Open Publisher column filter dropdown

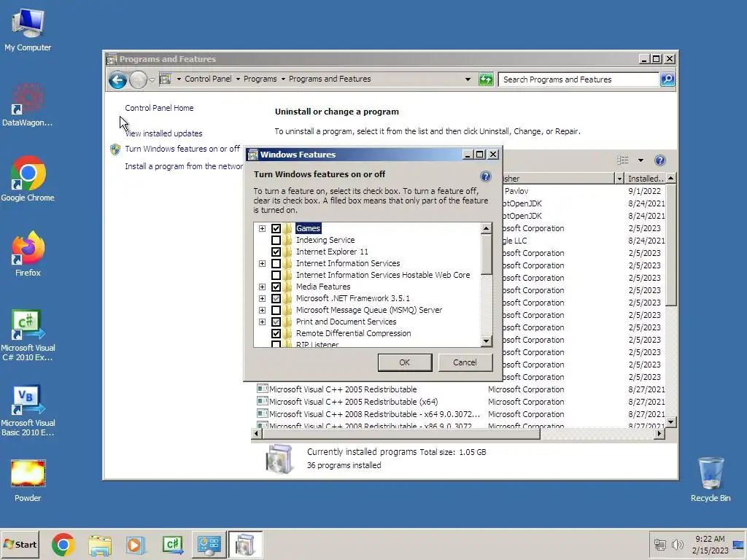click(619, 179)
